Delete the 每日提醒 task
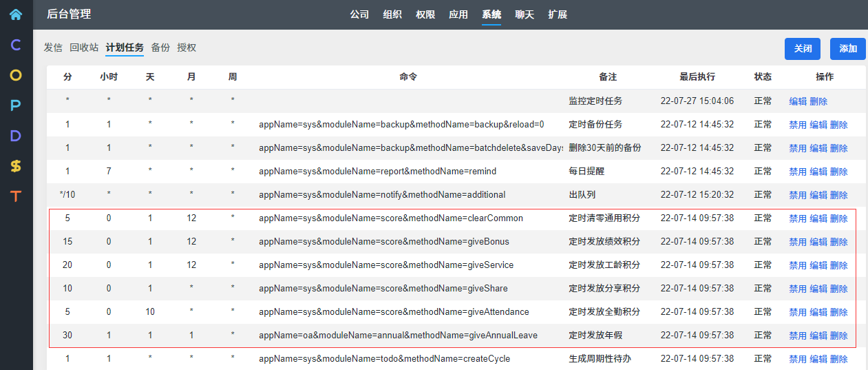Image resolution: width=868 pixels, height=370 pixels. click(x=839, y=172)
